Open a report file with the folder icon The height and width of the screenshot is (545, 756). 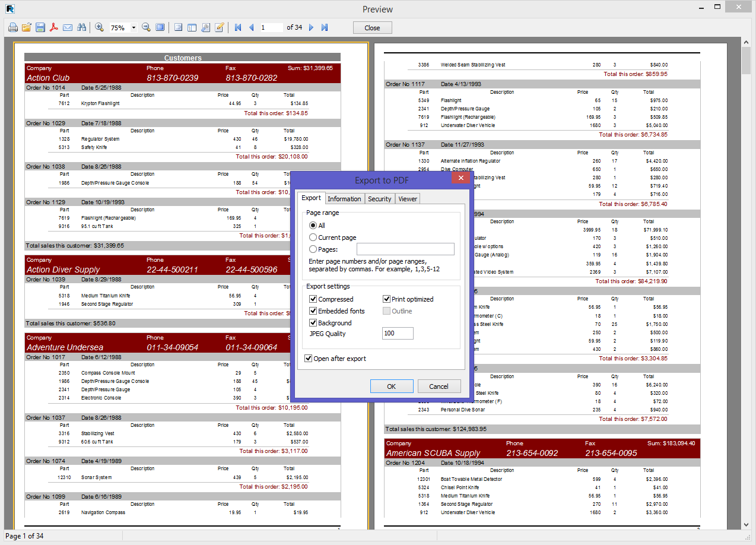point(27,27)
